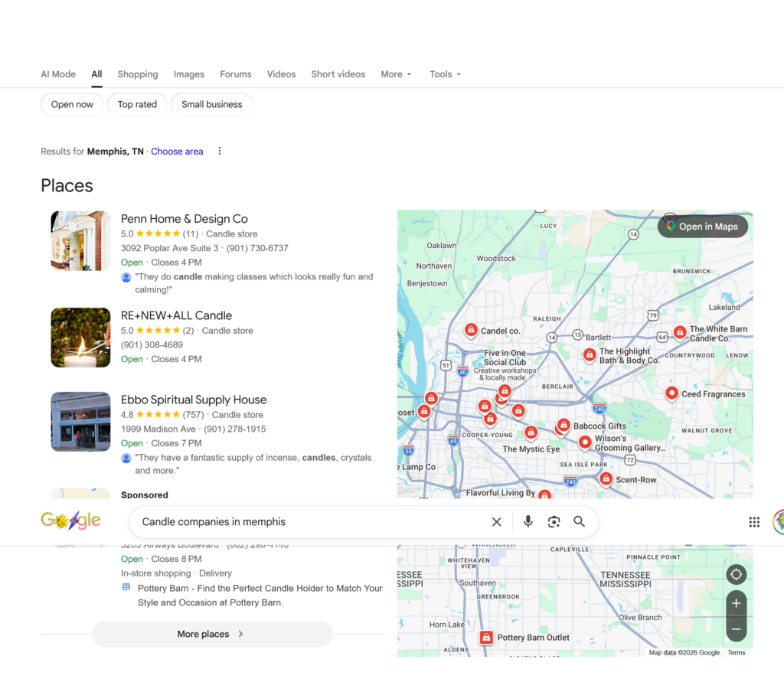Switch to the Short videos tab
The width and height of the screenshot is (784, 679).
[x=338, y=74]
